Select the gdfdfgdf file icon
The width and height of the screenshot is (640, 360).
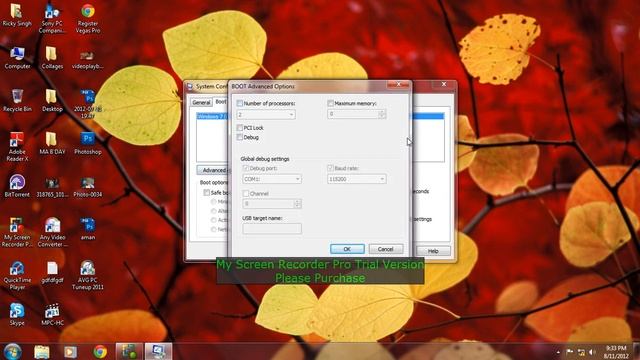tap(52, 272)
